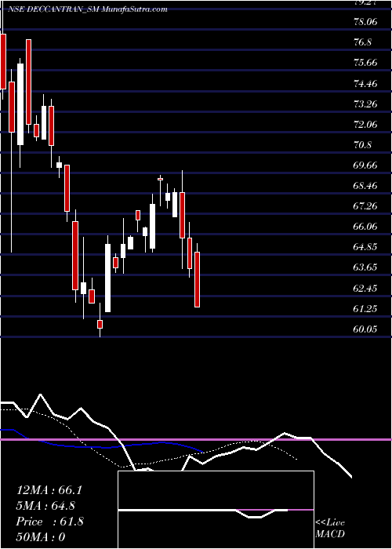Click the 62.45 price axis label

tap(365, 289)
